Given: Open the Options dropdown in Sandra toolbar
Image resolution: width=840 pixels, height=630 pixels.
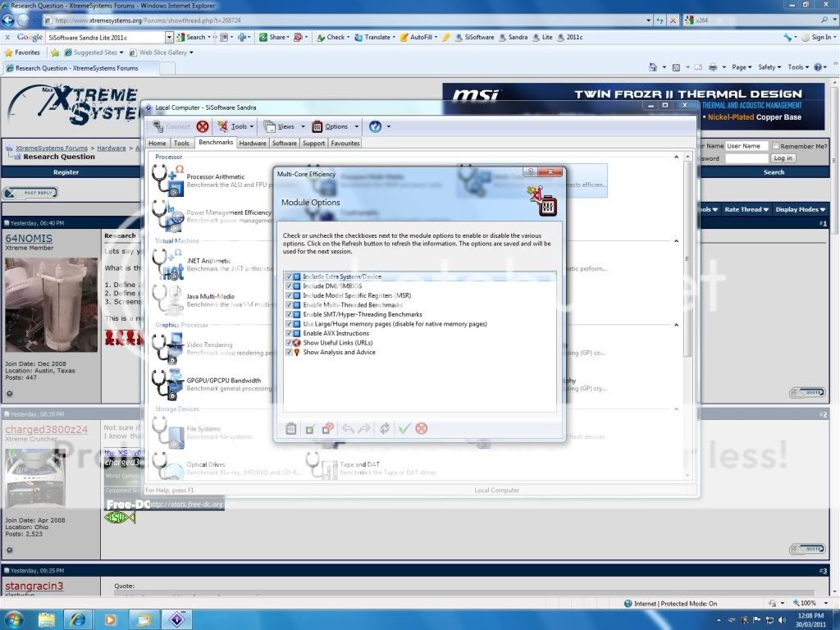Looking at the screenshot, I should pos(336,126).
